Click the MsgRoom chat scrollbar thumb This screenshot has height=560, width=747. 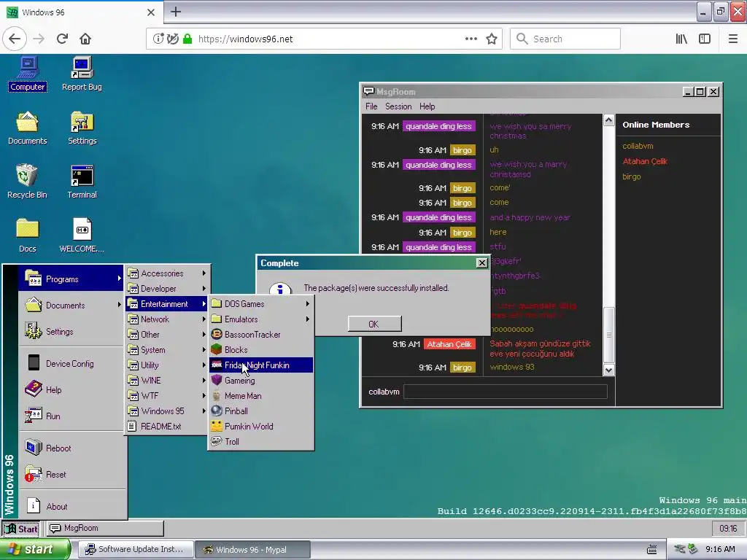609,334
